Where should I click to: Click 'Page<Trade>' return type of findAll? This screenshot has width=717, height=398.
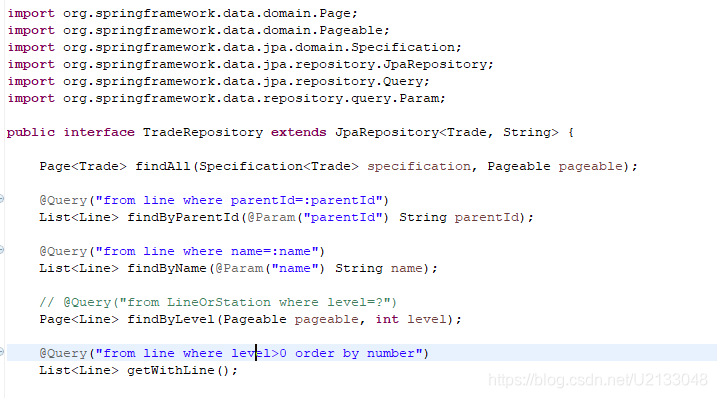pyautogui.click(x=83, y=166)
